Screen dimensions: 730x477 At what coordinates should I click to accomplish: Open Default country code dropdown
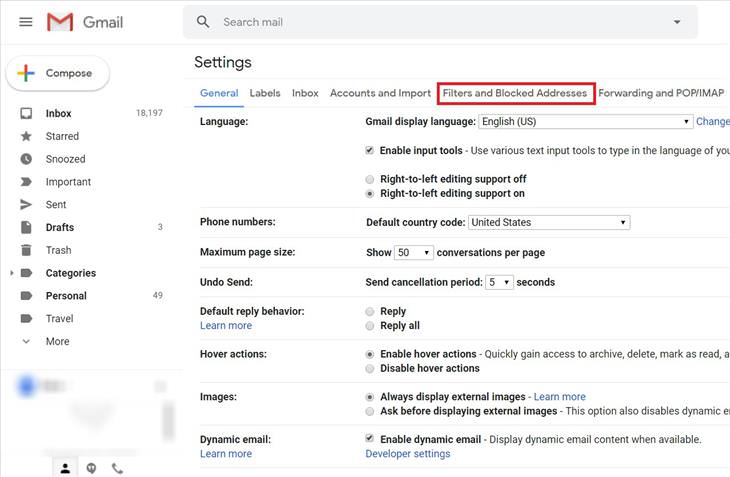pos(549,222)
